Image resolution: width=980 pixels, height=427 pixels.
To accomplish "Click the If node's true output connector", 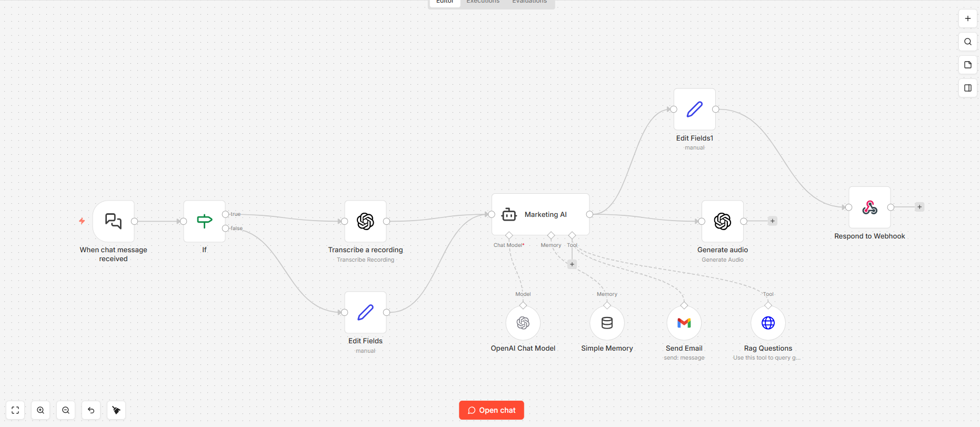I will 225,214.
